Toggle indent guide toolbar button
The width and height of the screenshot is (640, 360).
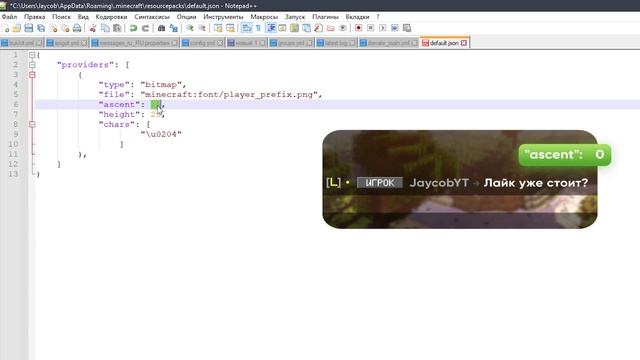[x=271, y=28]
